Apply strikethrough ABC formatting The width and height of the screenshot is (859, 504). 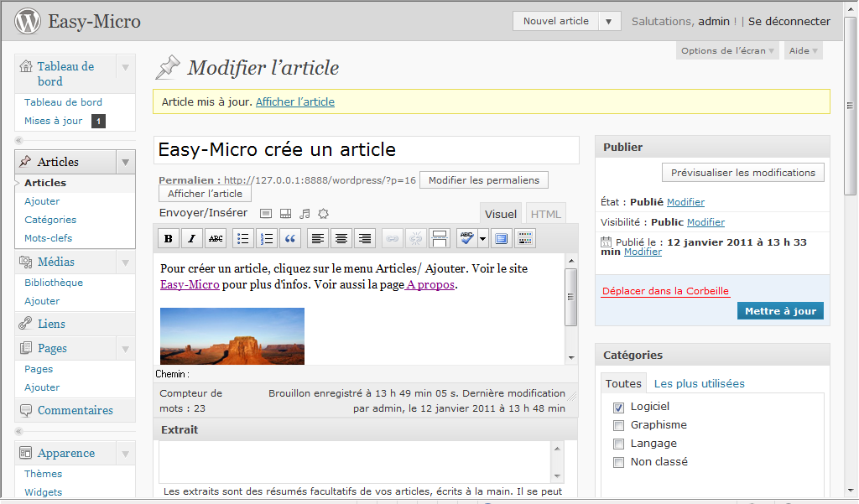(216, 238)
